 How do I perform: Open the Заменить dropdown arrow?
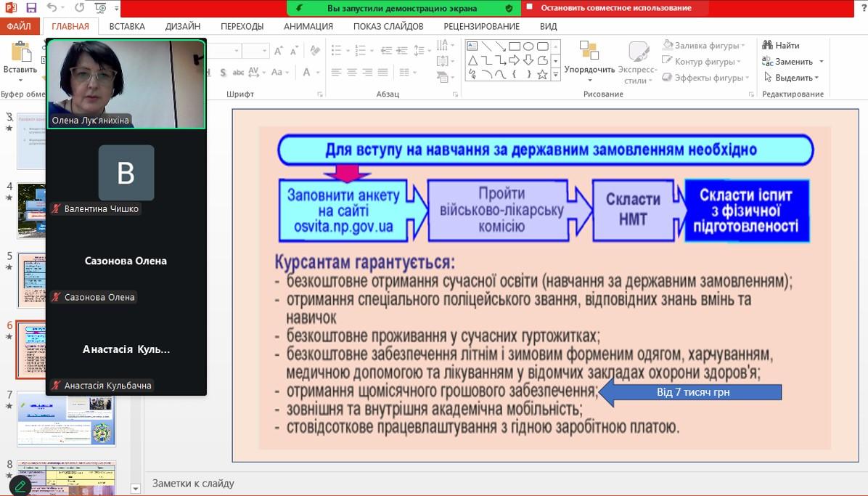(x=821, y=62)
